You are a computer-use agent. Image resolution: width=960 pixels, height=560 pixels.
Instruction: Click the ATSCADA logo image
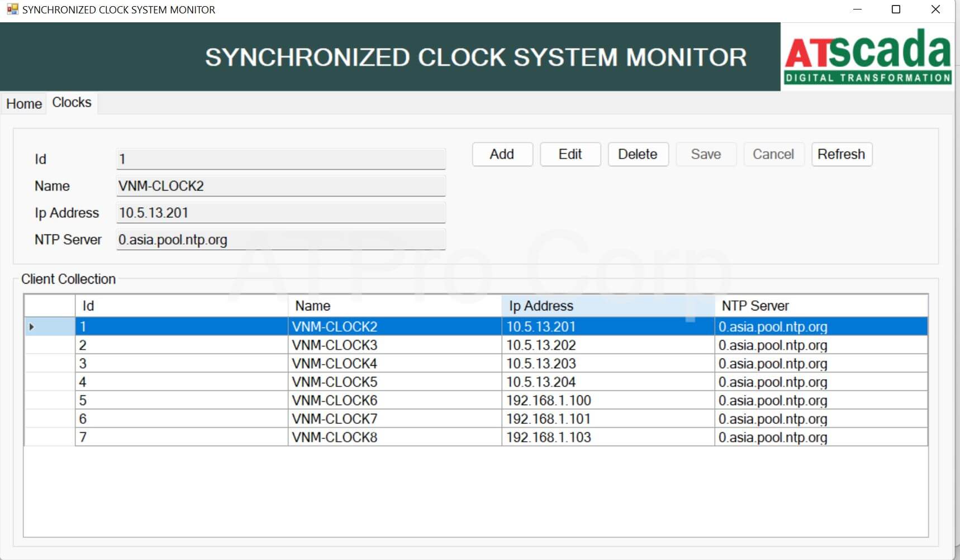867,56
